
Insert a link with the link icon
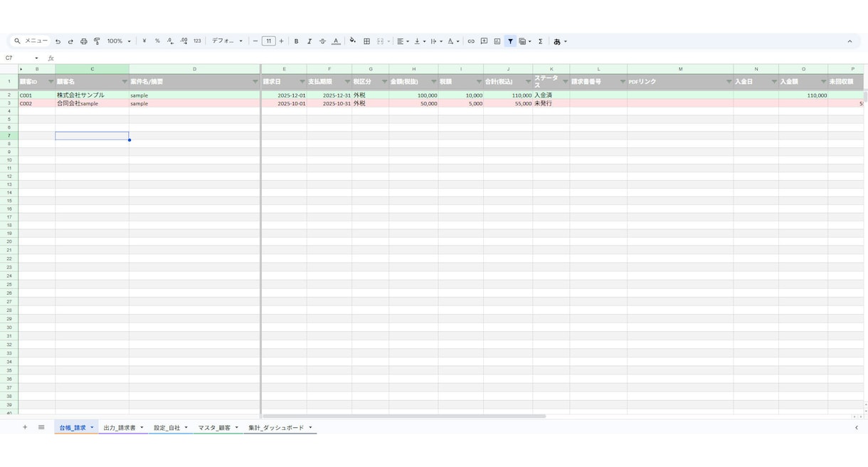(471, 41)
